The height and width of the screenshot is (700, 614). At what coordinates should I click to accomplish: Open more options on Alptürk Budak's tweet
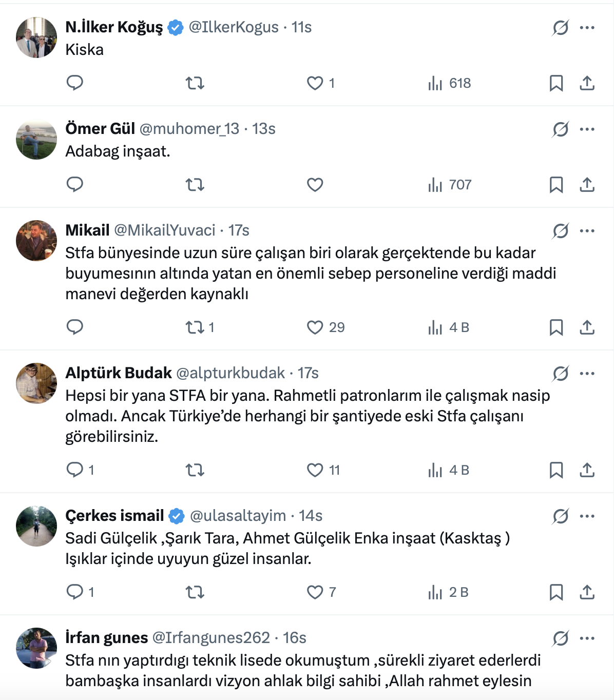pyautogui.click(x=587, y=374)
